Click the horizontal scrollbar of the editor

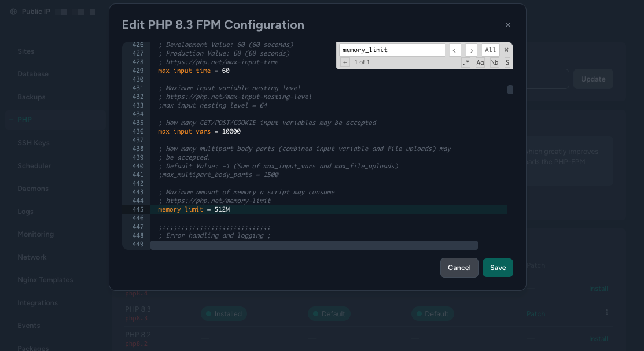coord(314,245)
